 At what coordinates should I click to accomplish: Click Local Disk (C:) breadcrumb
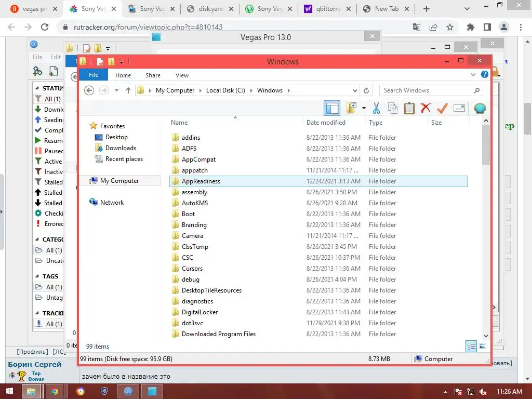click(x=225, y=90)
